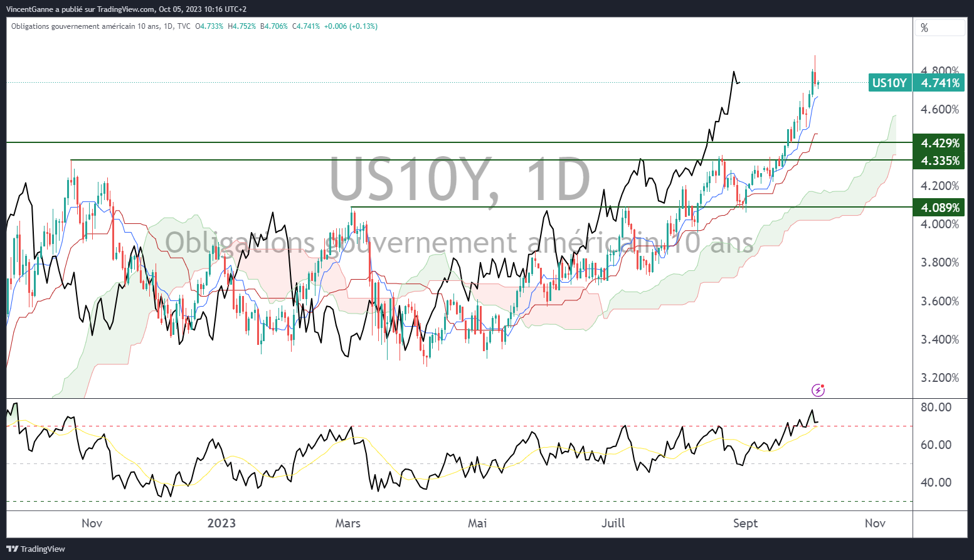Screen dimensions: 974x560
Task: Click the 2023 label on the time axis
Action: [x=221, y=523]
